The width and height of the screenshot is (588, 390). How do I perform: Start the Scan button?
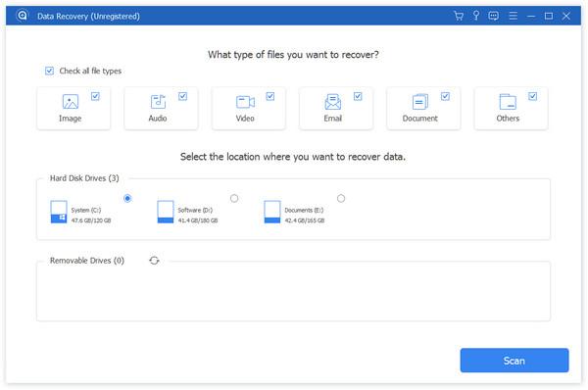(514, 361)
